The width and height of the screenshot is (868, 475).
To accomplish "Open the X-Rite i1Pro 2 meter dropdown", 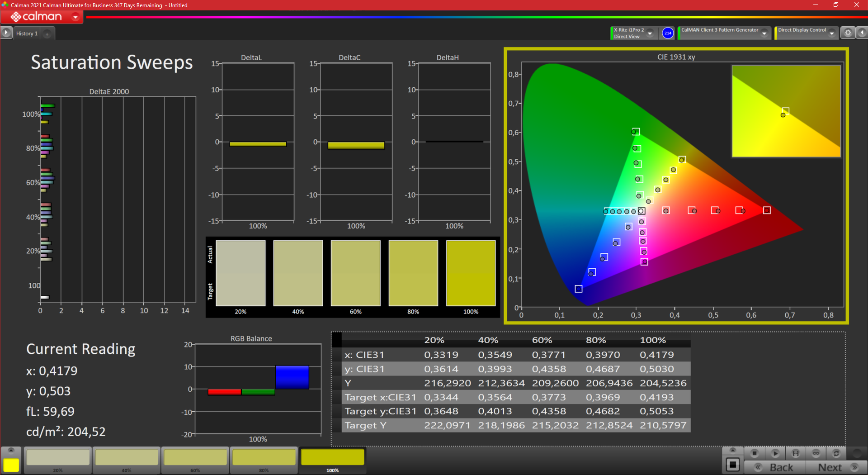I will pyautogui.click(x=650, y=33).
